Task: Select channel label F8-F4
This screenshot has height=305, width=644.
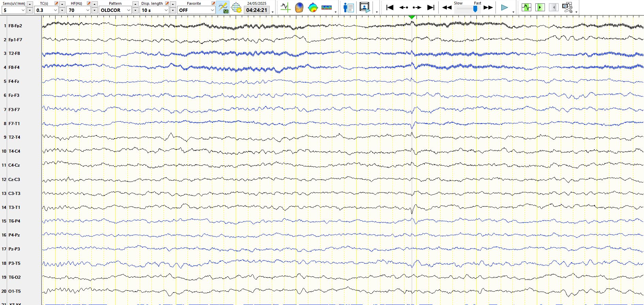Action: pyautogui.click(x=14, y=67)
